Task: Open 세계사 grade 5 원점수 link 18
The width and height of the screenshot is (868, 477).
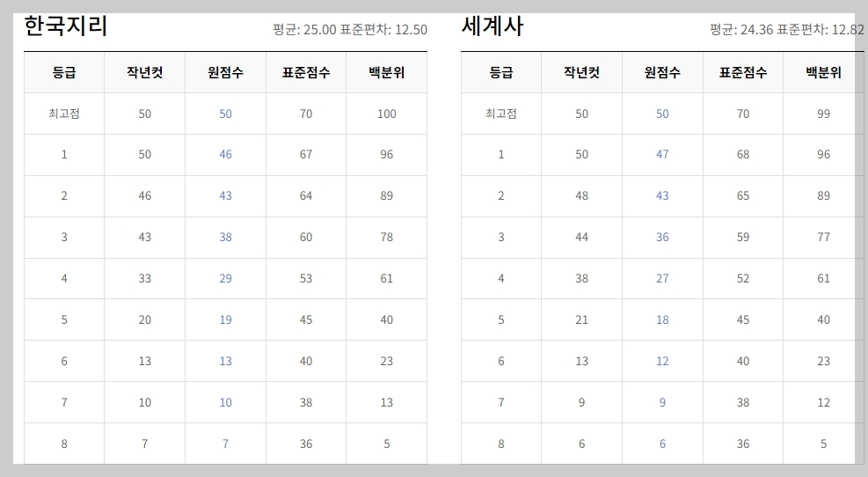Action: tap(662, 319)
